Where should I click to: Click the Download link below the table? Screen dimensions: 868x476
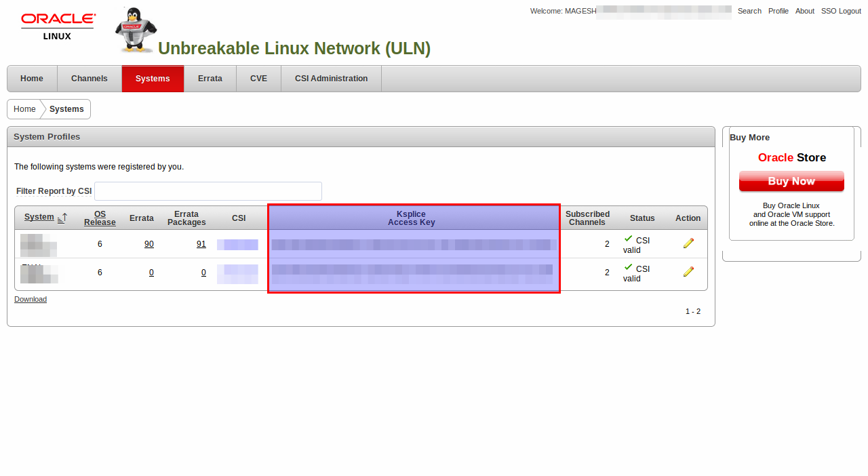tap(31, 299)
